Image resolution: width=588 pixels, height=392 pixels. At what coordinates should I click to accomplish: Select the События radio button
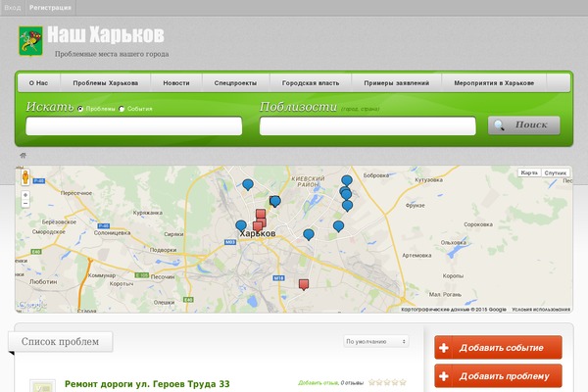point(122,109)
